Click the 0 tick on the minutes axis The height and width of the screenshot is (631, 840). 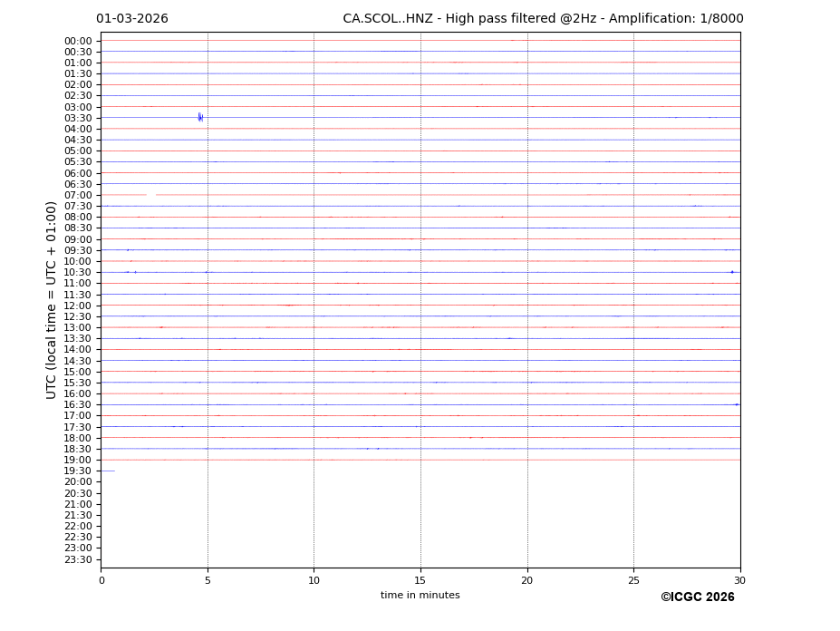101,580
